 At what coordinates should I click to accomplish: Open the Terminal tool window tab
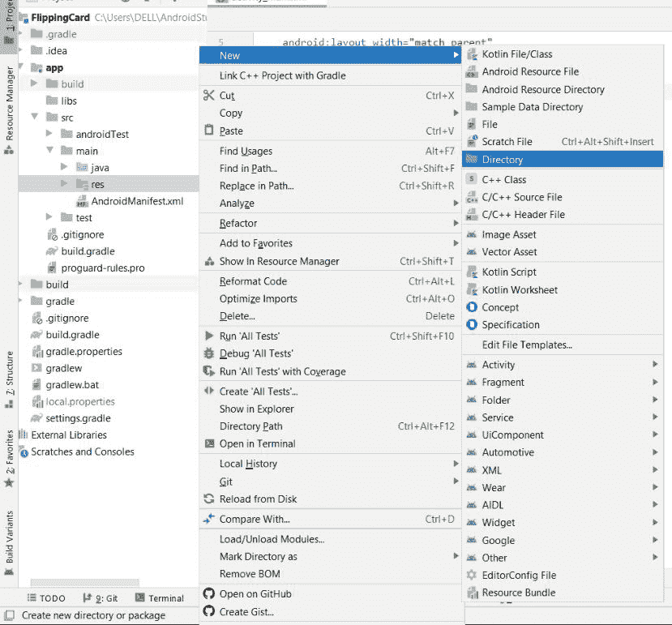(159, 598)
